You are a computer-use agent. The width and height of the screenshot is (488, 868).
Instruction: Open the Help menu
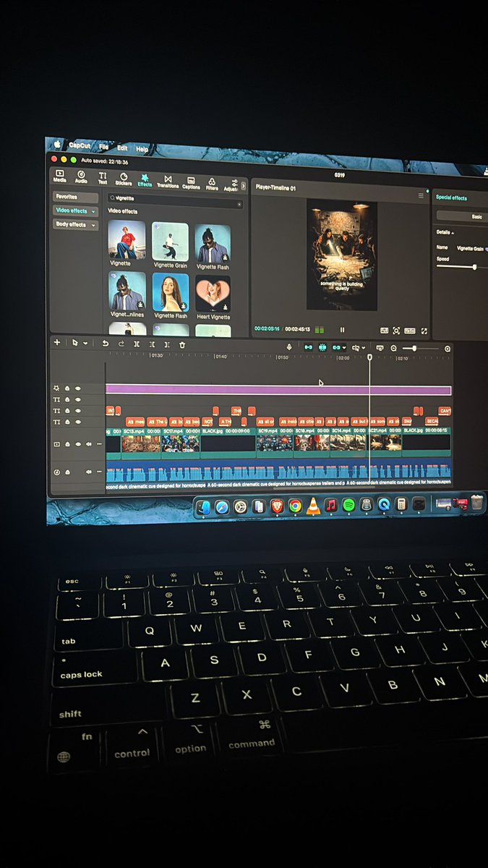point(142,149)
